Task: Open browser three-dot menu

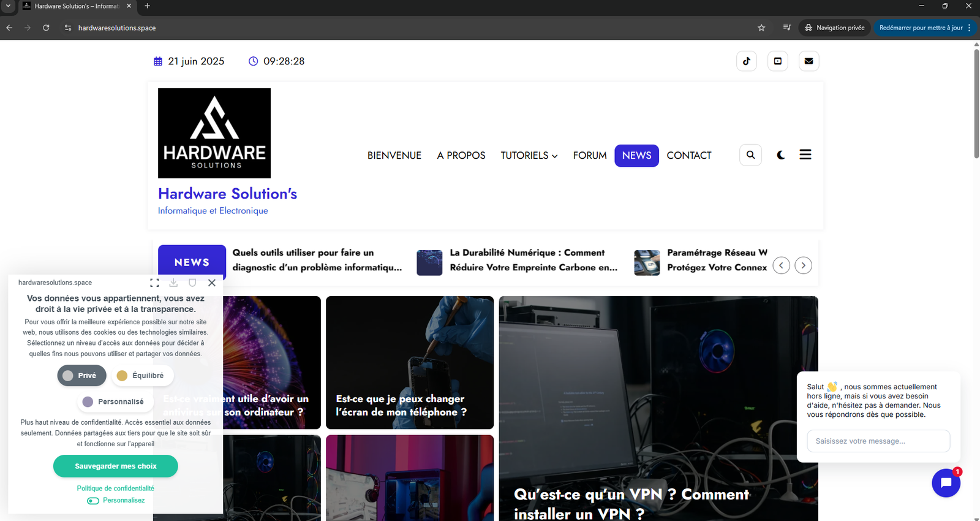Action: coord(969,28)
